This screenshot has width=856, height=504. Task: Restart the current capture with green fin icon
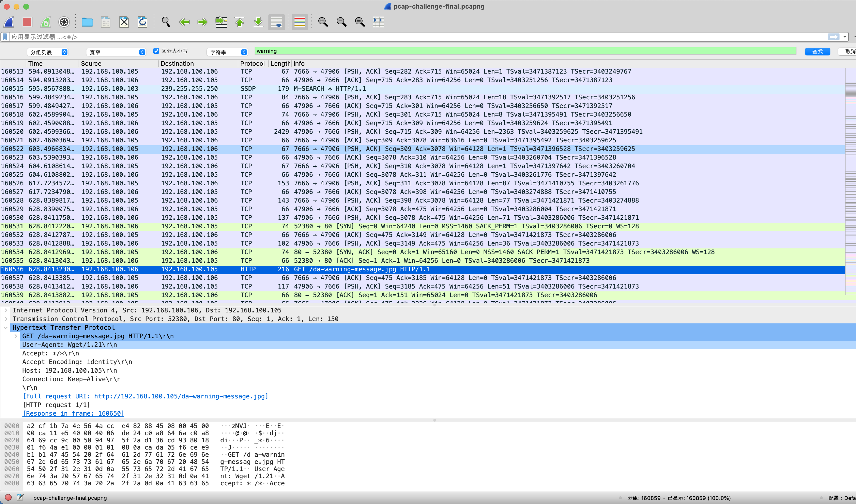46,22
